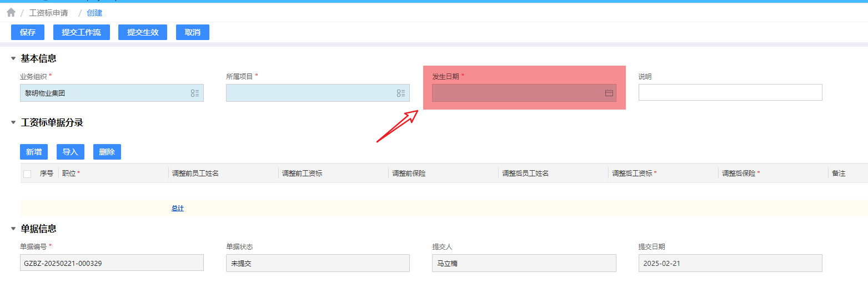Click 新增 to add entry row

pos(34,152)
